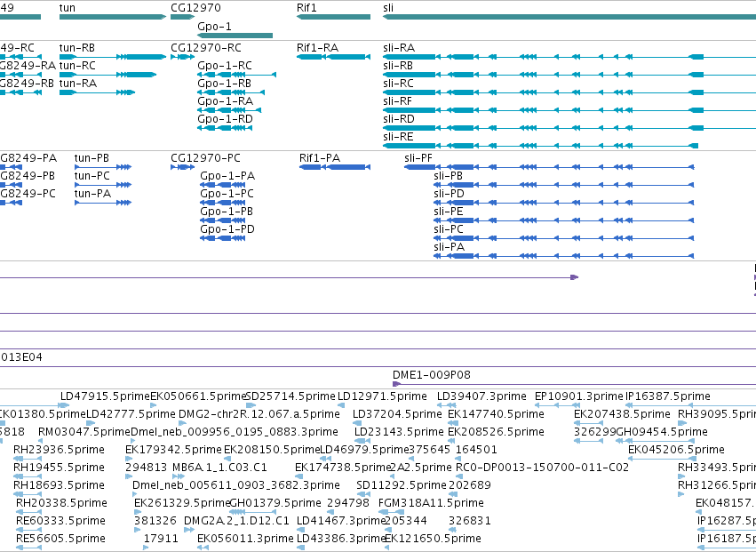Click the LD42777.5prime EST label
The image size is (756, 552).
click(x=131, y=414)
